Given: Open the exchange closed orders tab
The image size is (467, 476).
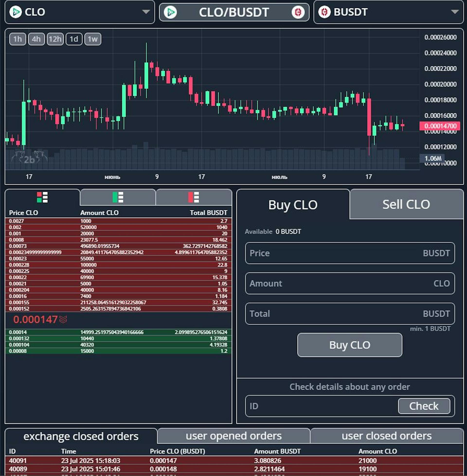Looking at the screenshot, I should (x=81, y=436).
